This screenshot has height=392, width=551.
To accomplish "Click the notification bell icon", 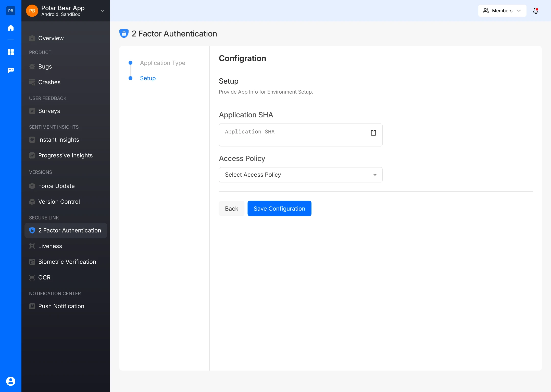I will [x=535, y=11].
